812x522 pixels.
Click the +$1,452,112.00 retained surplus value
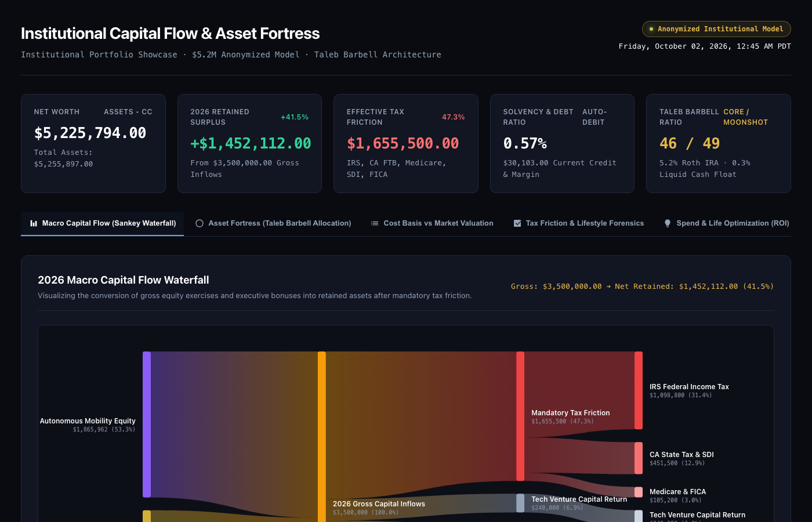pos(251,143)
